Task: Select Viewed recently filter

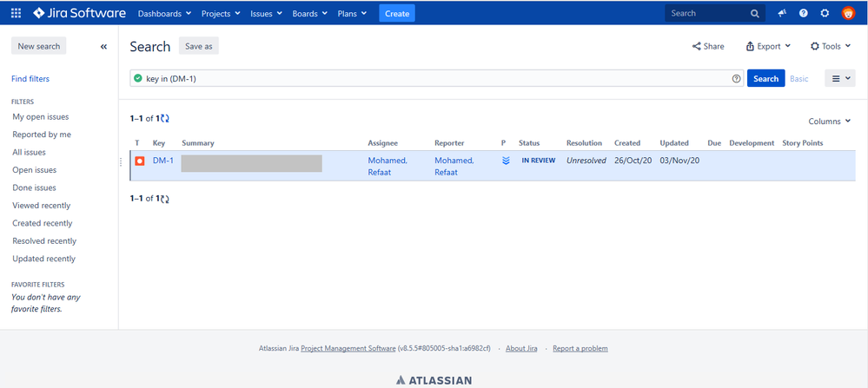Action: [x=42, y=205]
